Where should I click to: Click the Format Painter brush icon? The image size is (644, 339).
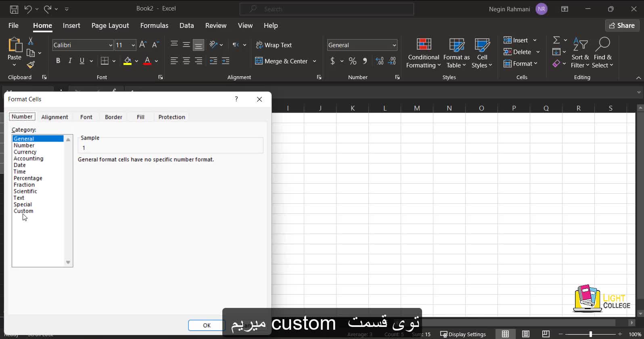(31, 65)
